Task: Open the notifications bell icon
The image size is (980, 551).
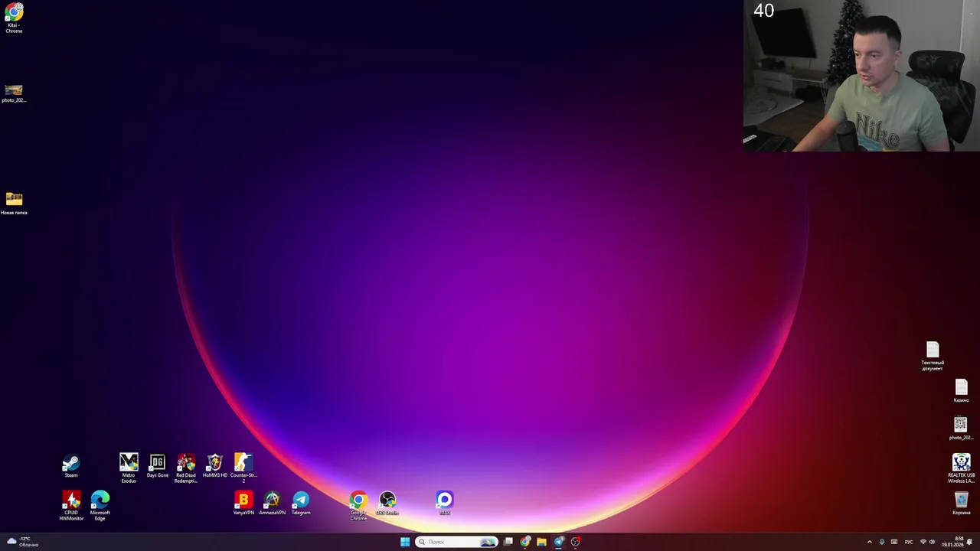Action: click(970, 542)
